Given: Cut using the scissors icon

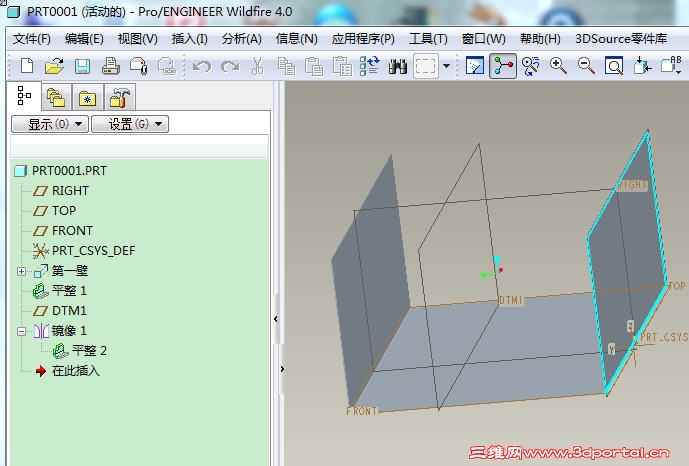Looking at the screenshot, I should coord(257,66).
